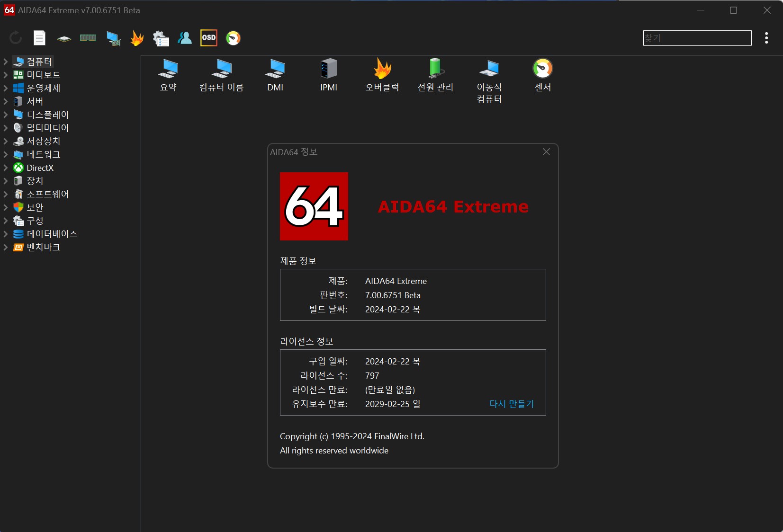
Task: Click the motherboard chip toolbar icon
Action: point(64,38)
